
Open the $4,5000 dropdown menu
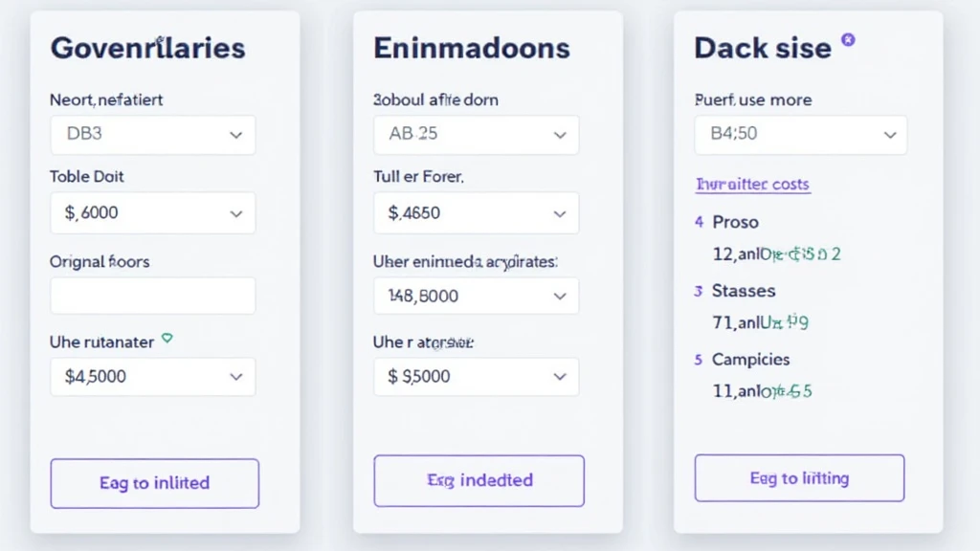(153, 377)
